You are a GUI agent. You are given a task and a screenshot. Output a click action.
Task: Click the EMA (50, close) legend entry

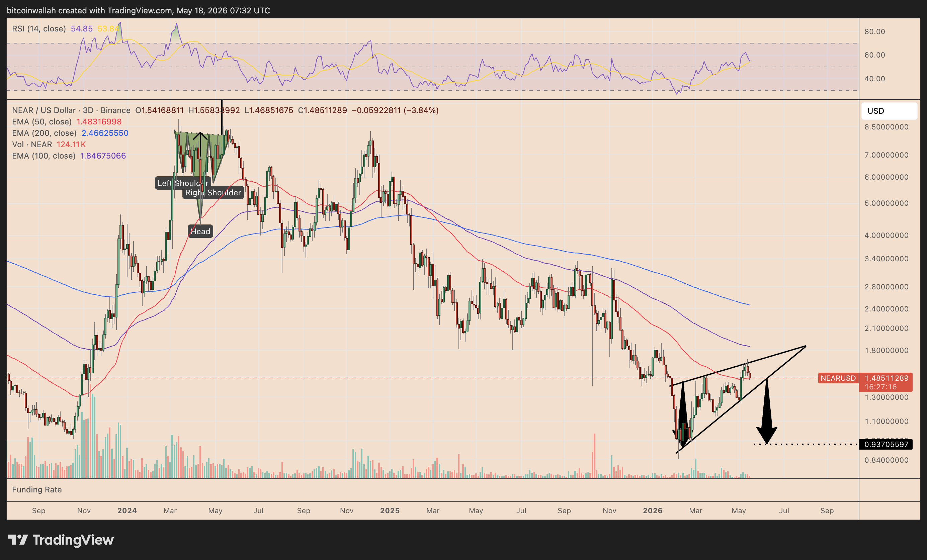(x=42, y=121)
